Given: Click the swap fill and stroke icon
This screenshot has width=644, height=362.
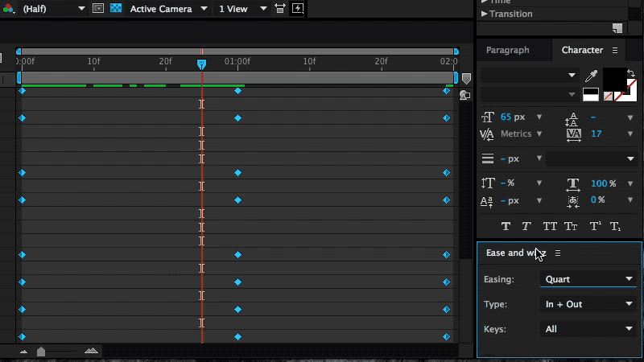Looking at the screenshot, I should click(631, 73).
